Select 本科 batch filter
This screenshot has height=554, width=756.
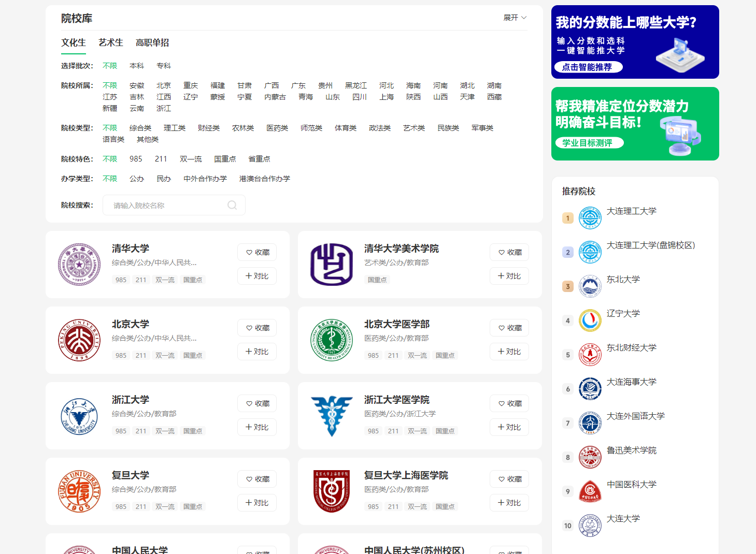(137, 66)
